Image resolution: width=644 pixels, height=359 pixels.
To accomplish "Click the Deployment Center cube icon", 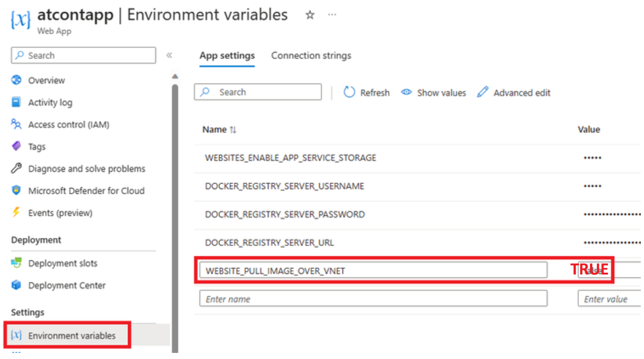I will point(16,285).
